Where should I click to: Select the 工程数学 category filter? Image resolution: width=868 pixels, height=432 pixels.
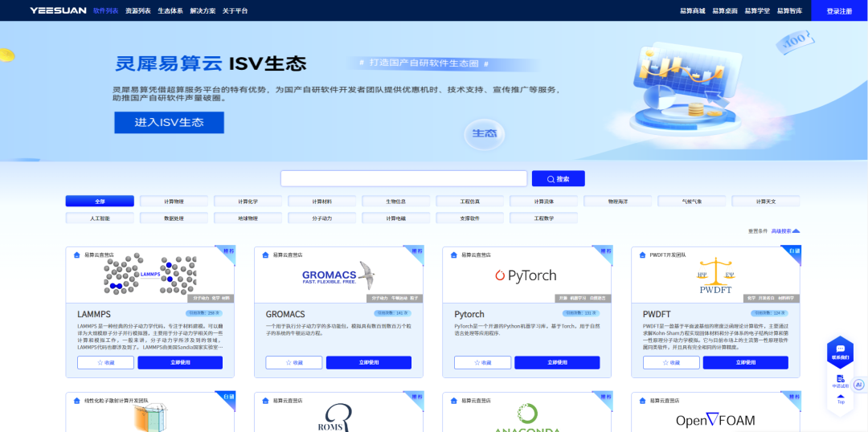543,218
